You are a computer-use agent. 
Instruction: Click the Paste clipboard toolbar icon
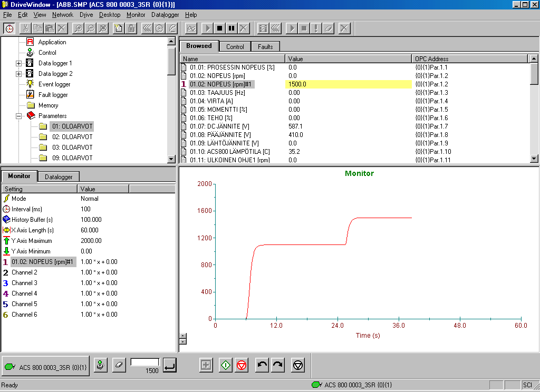pyautogui.click(x=50, y=28)
